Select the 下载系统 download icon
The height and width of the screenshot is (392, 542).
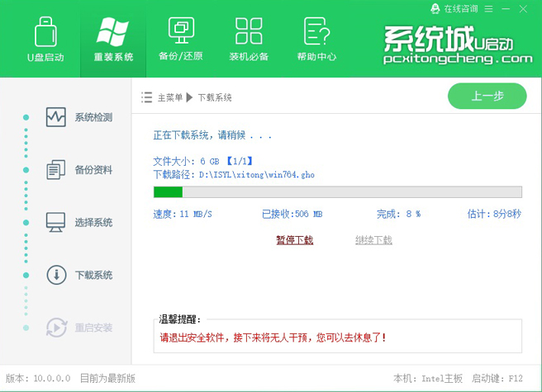point(56,275)
